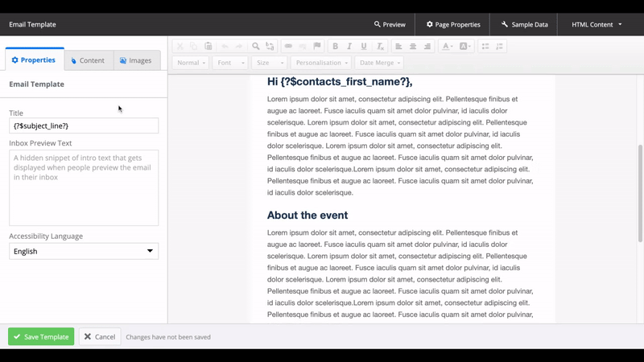Viewport: 644px width, 362px height.
Task: Open the background color picker
Action: (465, 46)
